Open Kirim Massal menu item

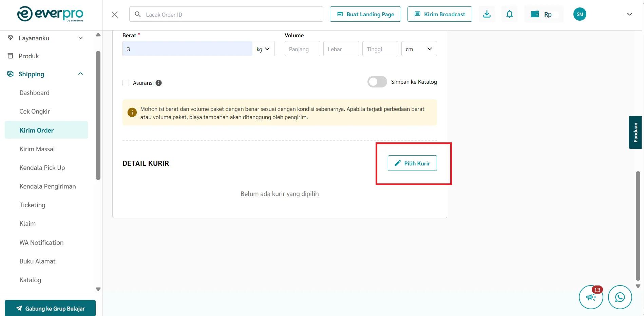coord(37,149)
